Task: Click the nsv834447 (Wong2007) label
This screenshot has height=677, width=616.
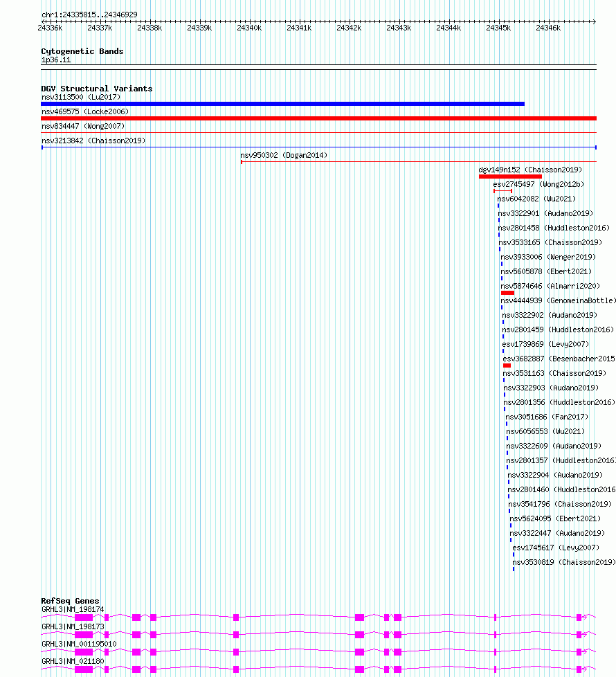Action: pos(83,126)
